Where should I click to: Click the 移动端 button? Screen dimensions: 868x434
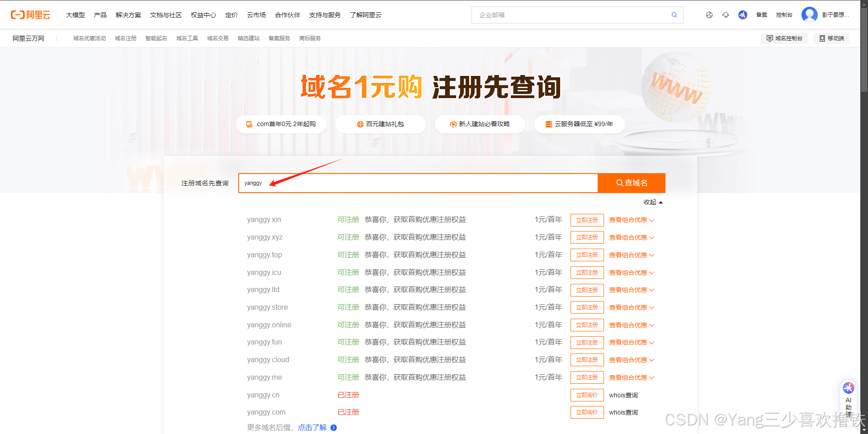tap(831, 38)
